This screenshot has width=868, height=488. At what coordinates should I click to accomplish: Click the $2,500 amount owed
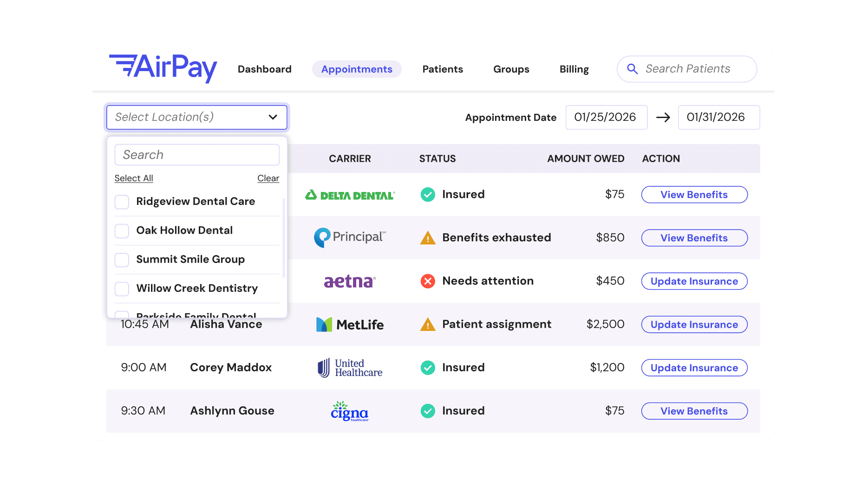(605, 324)
